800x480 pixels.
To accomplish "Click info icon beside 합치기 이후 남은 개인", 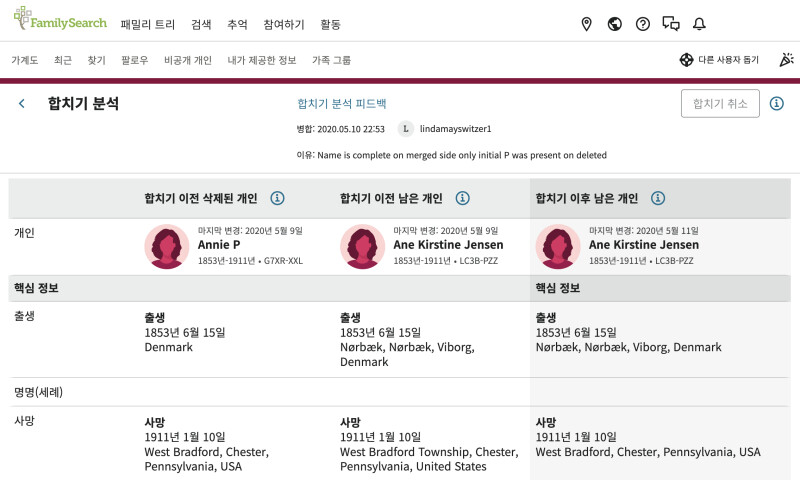I will [658, 198].
